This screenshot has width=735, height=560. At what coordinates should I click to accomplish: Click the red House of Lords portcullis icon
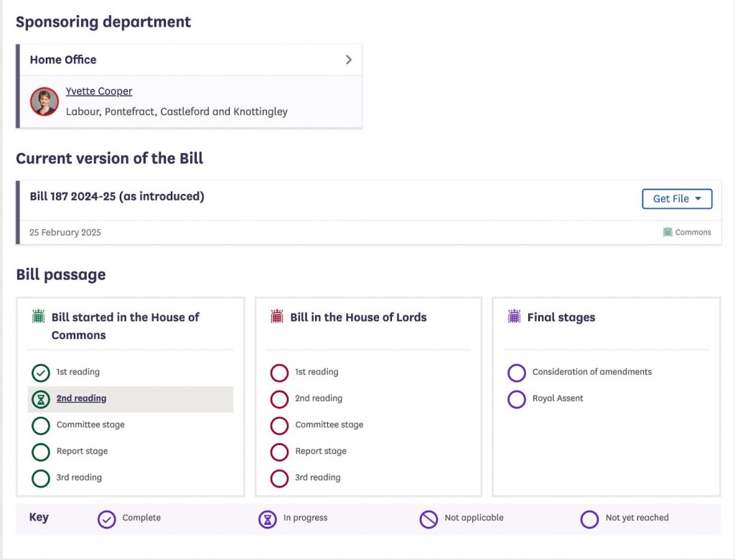coord(277,317)
